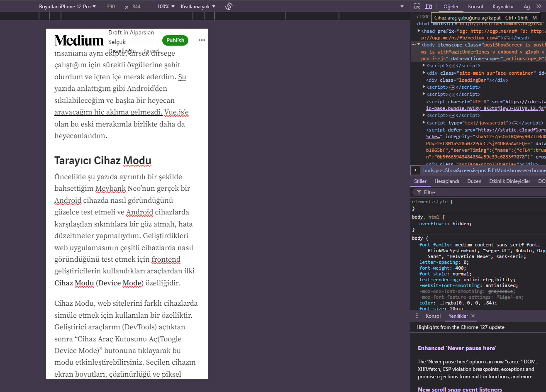The image size is (546, 392).
Task: Toggle the device toolbar icon
Action: point(429,7)
